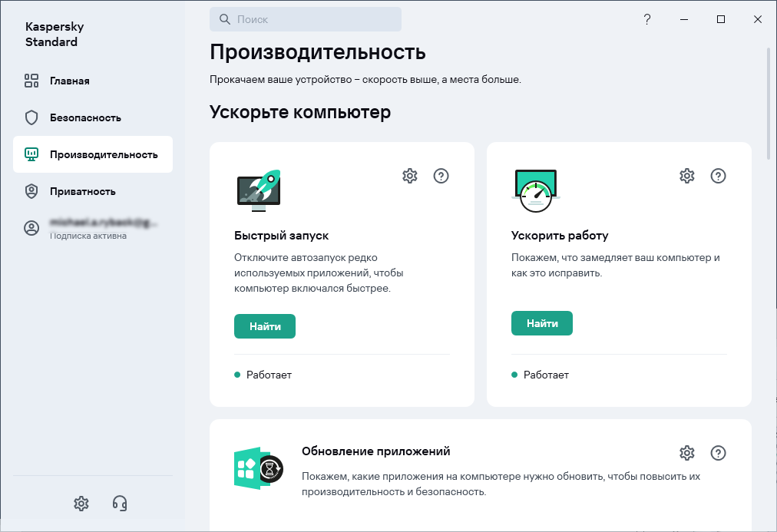The width and height of the screenshot is (777, 532).
Task: Click the Быстрый запуск card title
Action: tap(282, 235)
